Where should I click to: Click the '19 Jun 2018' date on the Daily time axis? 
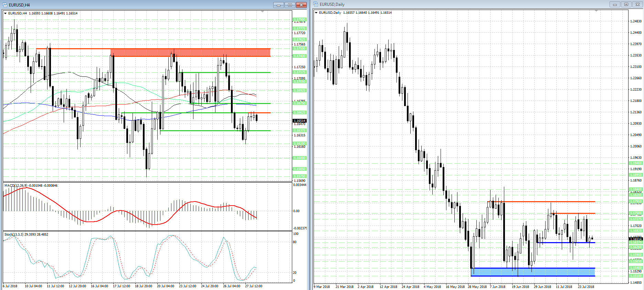coord(520,287)
